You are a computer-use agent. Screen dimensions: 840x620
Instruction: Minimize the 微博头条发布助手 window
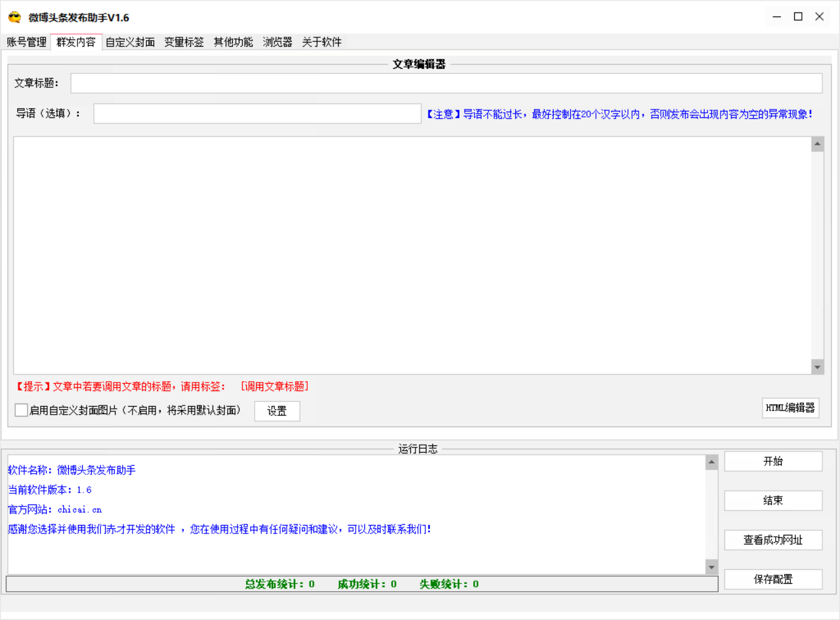point(776,17)
